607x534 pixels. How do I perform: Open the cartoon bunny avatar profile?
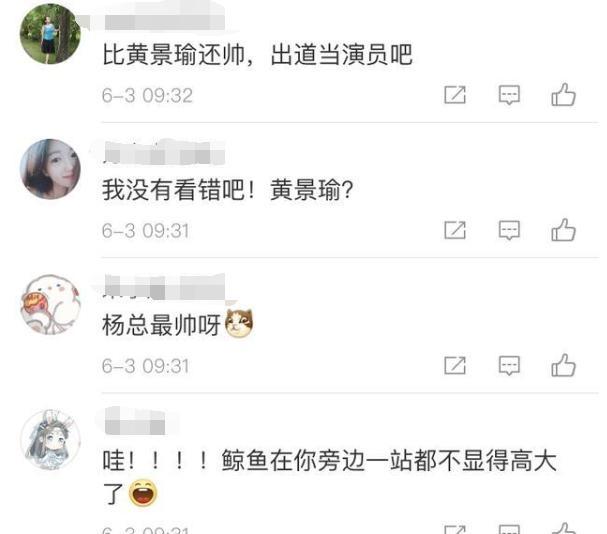click(x=50, y=304)
